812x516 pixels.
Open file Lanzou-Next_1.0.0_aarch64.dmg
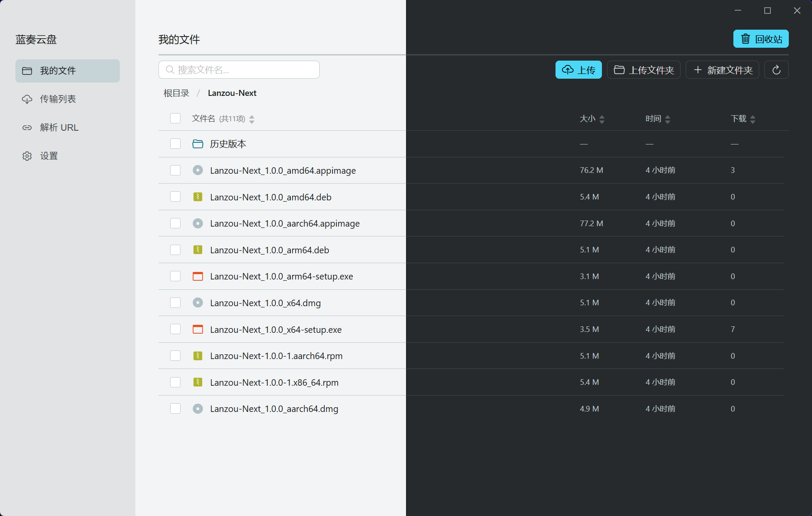click(x=274, y=409)
